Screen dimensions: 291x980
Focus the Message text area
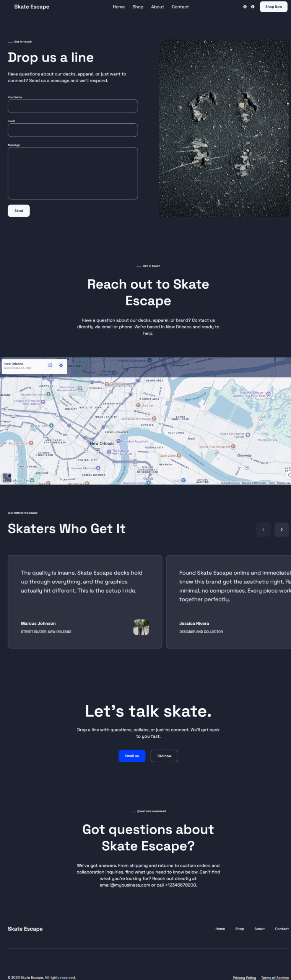tap(73, 173)
